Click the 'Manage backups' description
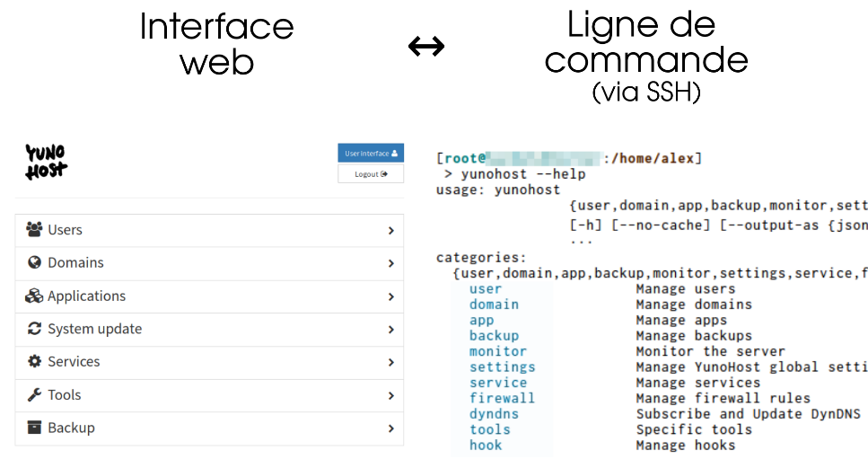The image size is (868, 459). pos(694,336)
